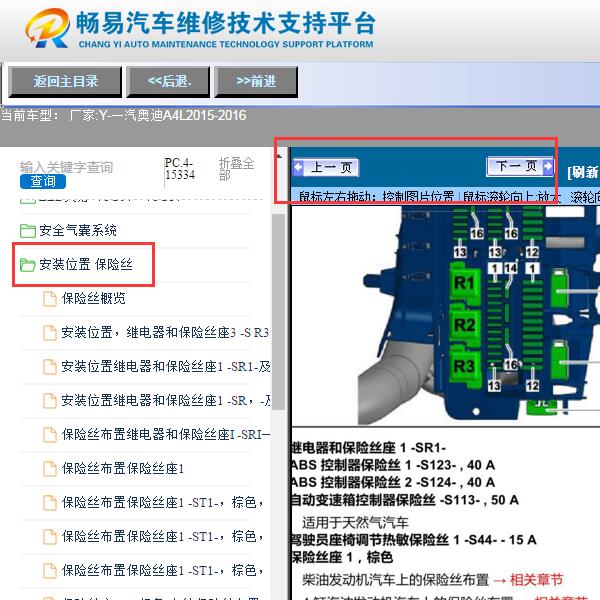Focus the 输入关键字查询 search field
The height and width of the screenshot is (600, 600).
point(67,167)
